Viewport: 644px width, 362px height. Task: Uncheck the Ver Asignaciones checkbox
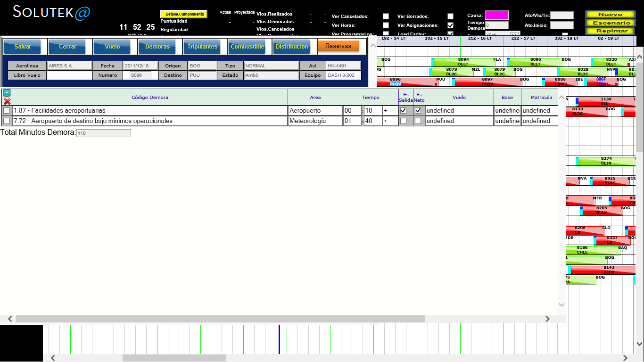pyautogui.click(x=450, y=25)
